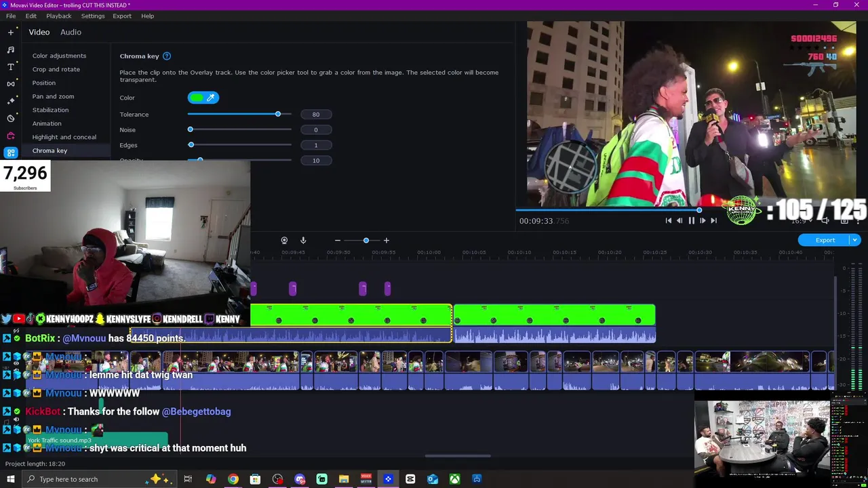Open the Stabilization tool
The image size is (868, 488).
pyautogui.click(x=50, y=110)
